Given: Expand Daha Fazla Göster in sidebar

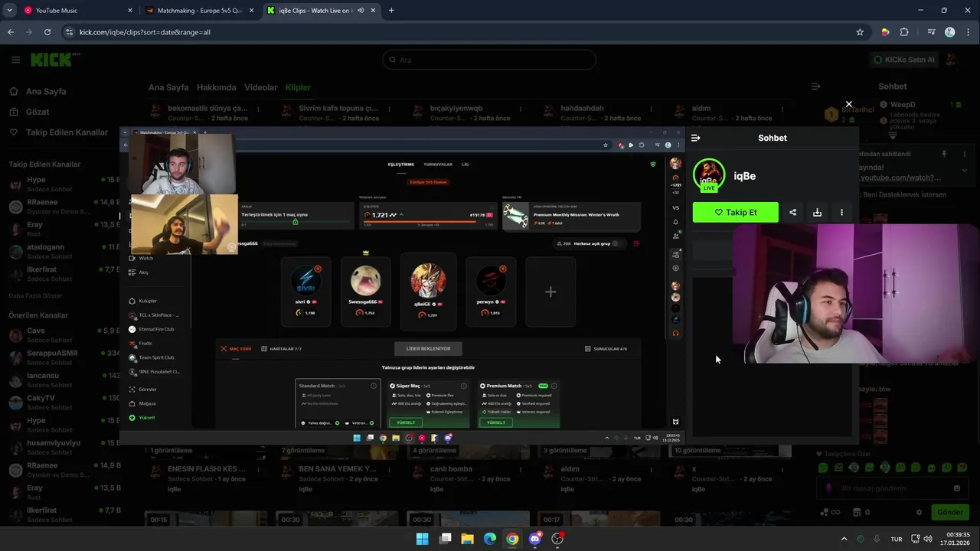Looking at the screenshot, I should [35, 295].
